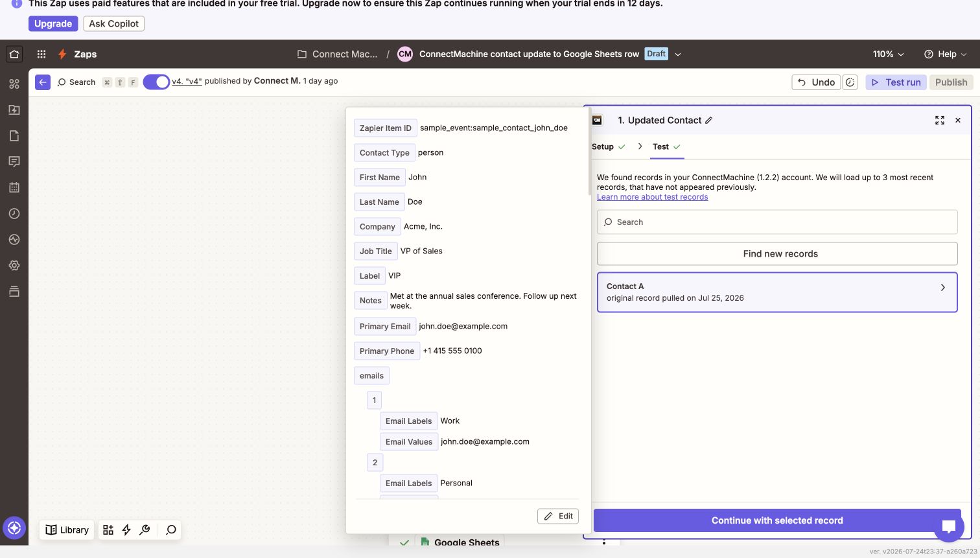Screen dimensions: 980x558
Task: Open the sidebar calendar schedule icon
Action: pos(14,187)
